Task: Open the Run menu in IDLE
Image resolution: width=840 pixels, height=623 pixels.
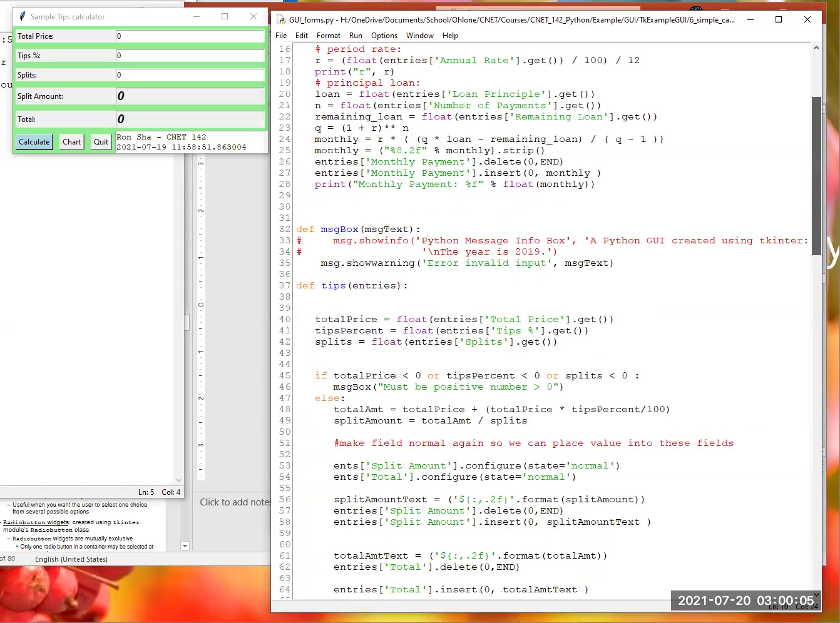Action: 356,36
